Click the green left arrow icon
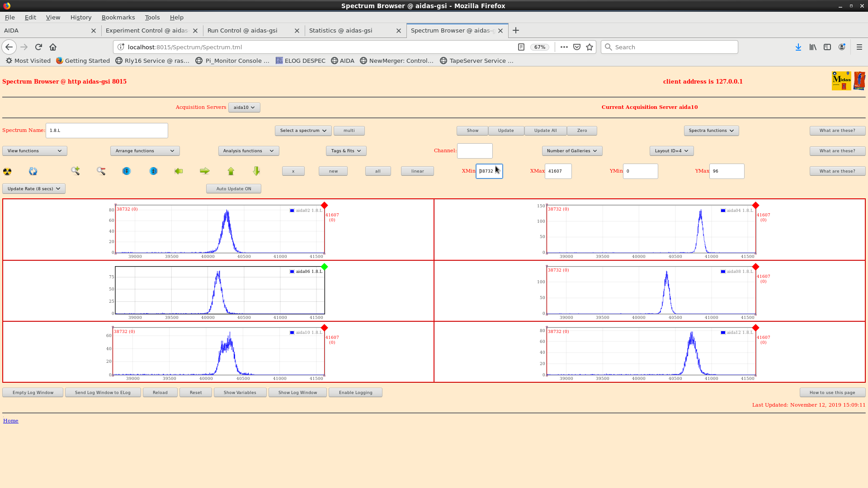 point(179,171)
